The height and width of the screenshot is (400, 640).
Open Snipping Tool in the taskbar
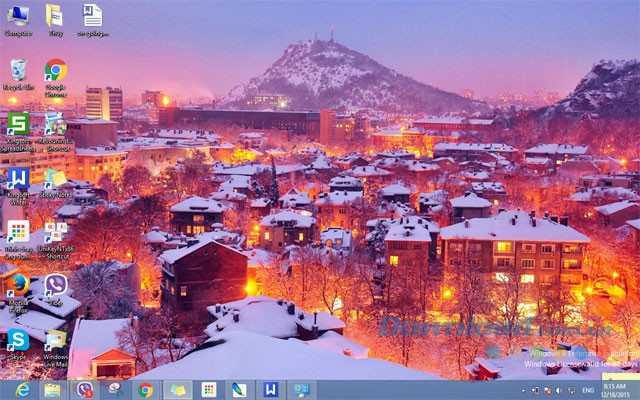coord(116,390)
